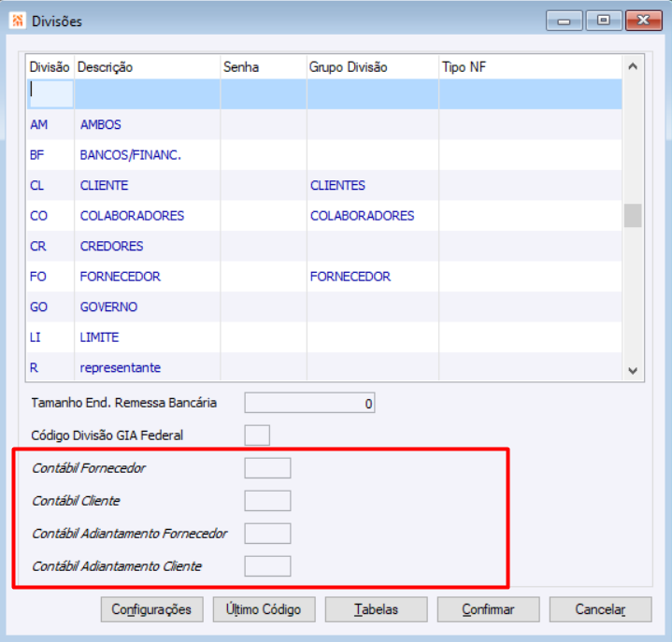The width and height of the screenshot is (672, 642).
Task: Select the AM division code cell
Action: click(50, 124)
